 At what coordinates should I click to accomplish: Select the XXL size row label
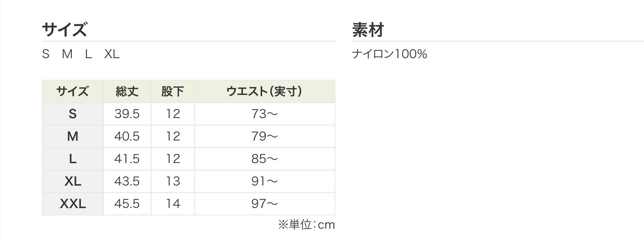click(x=73, y=204)
